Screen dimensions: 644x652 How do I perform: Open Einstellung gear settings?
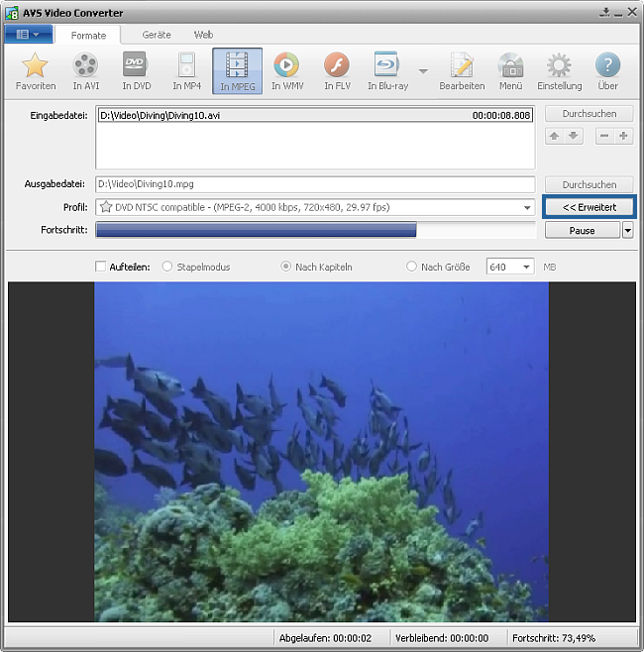[560, 66]
